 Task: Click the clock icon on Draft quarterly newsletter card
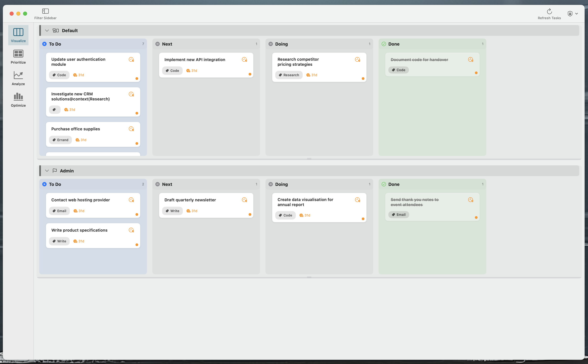pos(244,200)
